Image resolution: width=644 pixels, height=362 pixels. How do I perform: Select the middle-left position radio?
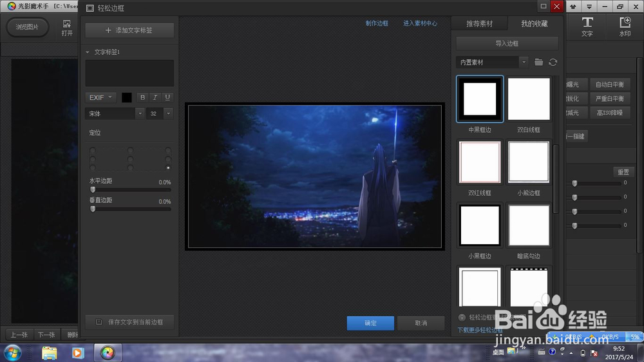pos(92,159)
